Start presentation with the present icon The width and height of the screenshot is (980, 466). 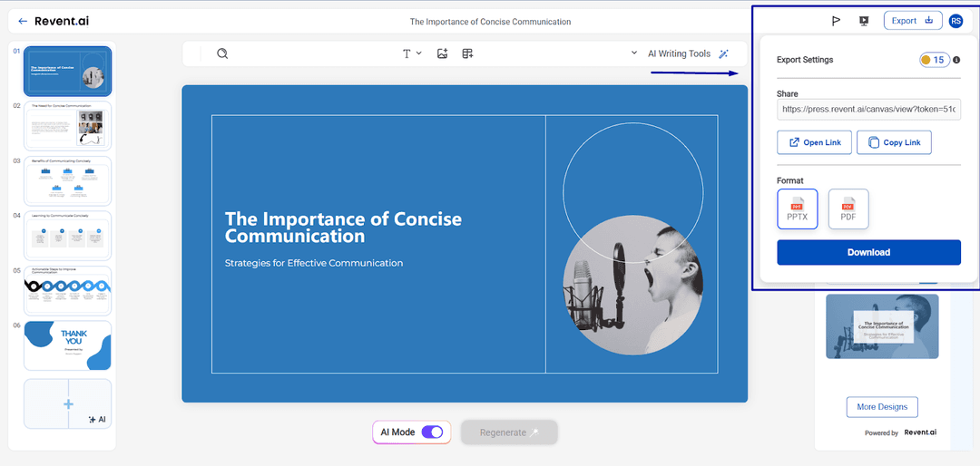point(863,21)
